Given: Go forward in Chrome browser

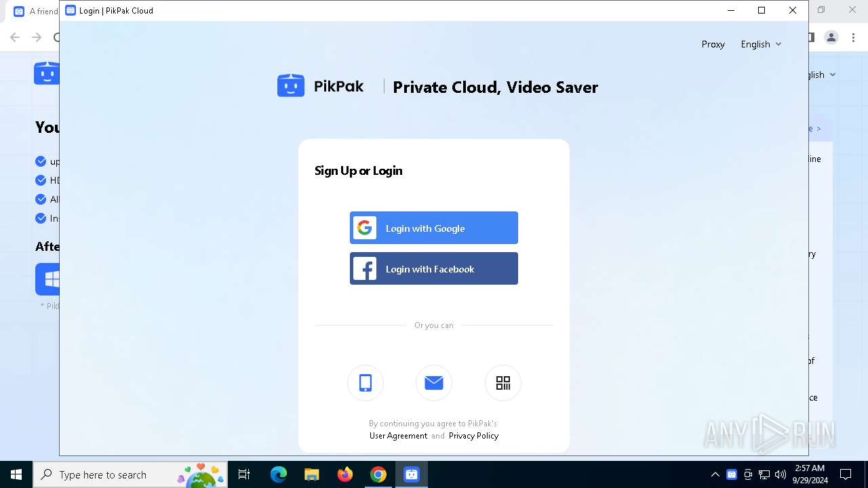Looking at the screenshot, I should pos(37,37).
